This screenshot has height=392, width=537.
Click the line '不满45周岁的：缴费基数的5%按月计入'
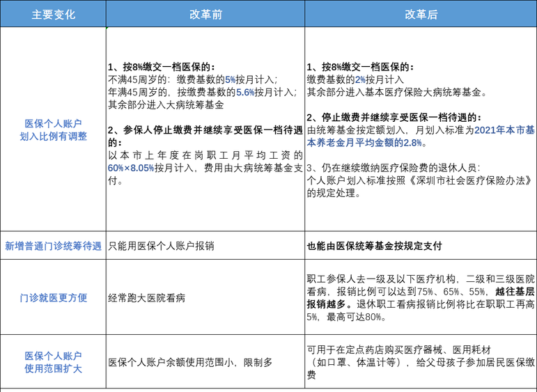point(192,80)
